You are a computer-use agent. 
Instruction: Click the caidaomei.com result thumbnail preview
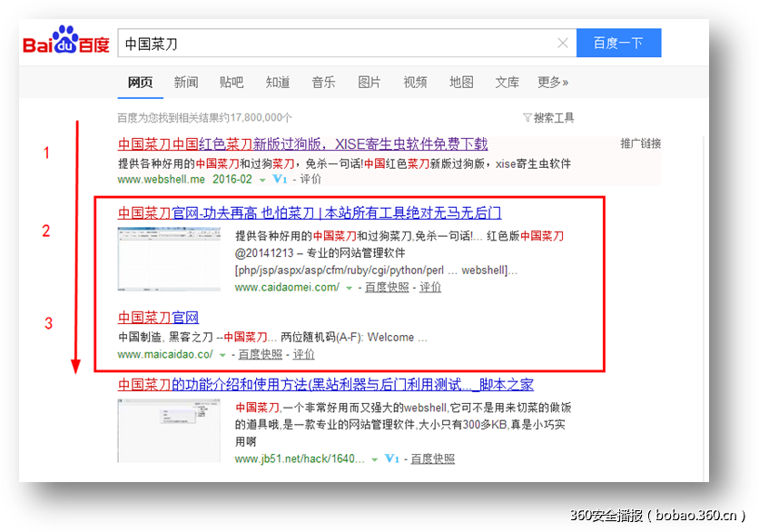point(169,260)
